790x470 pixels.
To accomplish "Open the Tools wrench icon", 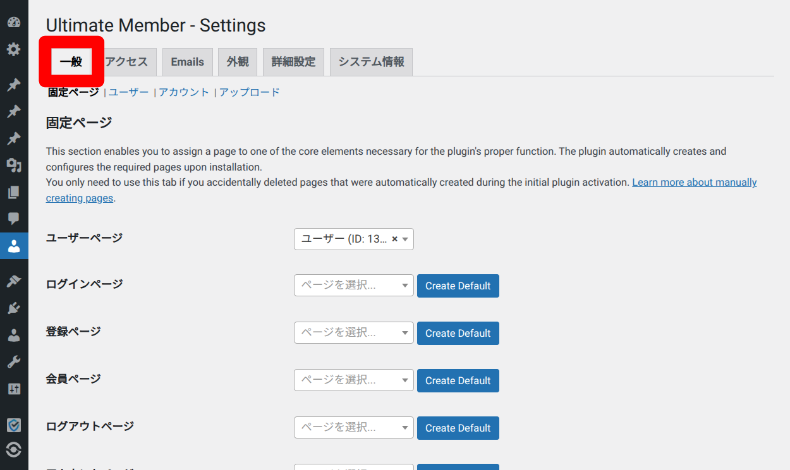I will click(14, 362).
